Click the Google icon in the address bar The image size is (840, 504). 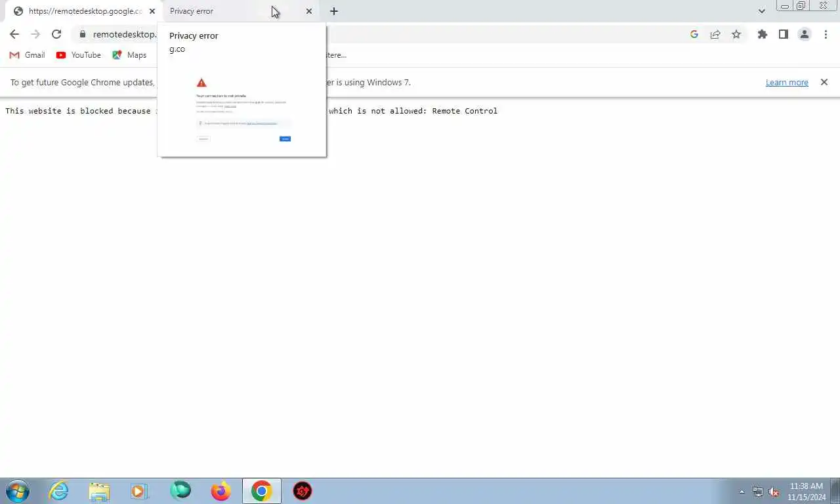click(x=694, y=34)
